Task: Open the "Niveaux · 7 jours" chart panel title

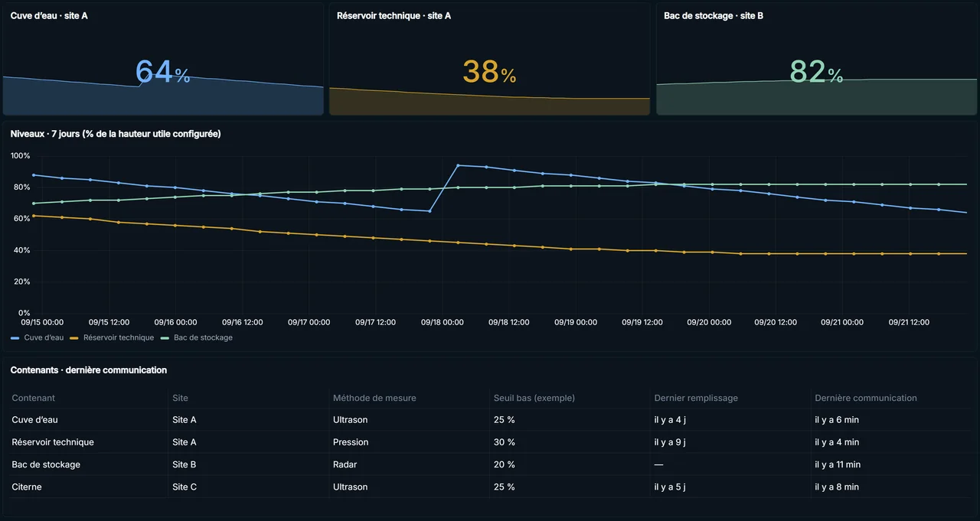Action: click(x=116, y=134)
